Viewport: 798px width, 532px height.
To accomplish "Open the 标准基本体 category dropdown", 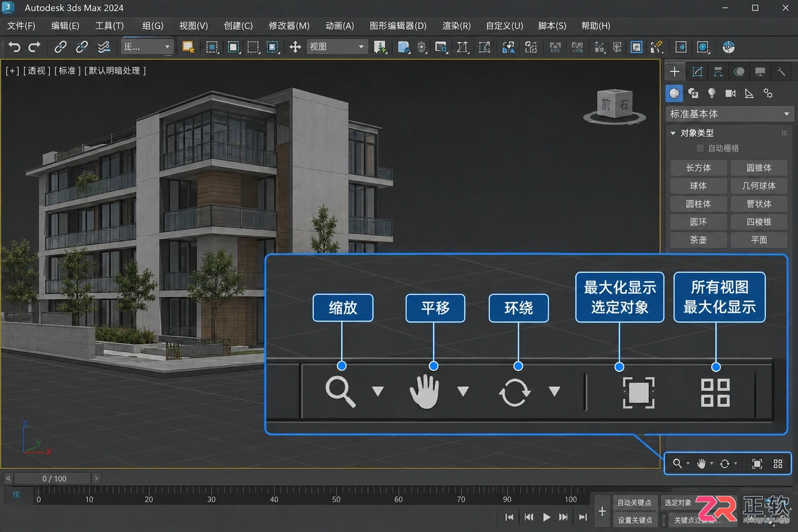I will click(x=729, y=114).
